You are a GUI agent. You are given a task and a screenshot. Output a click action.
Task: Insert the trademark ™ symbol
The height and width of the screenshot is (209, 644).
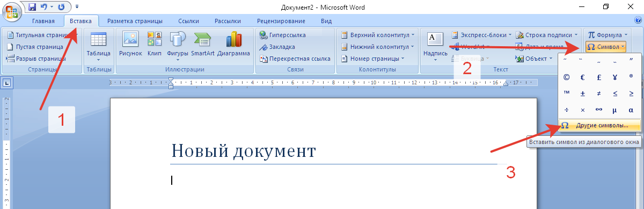(x=566, y=93)
